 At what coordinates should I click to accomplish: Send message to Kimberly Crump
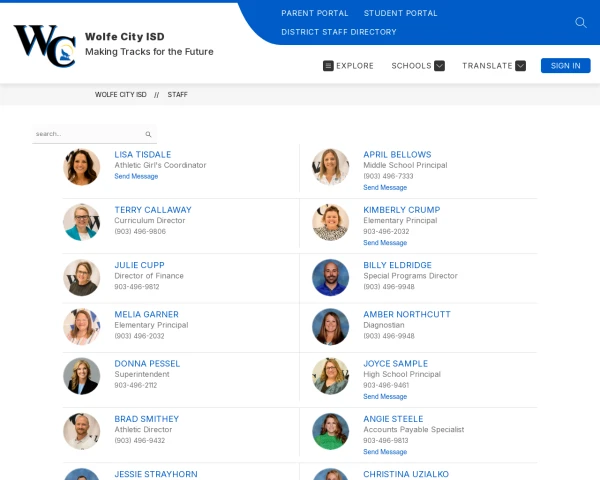pyautogui.click(x=385, y=242)
